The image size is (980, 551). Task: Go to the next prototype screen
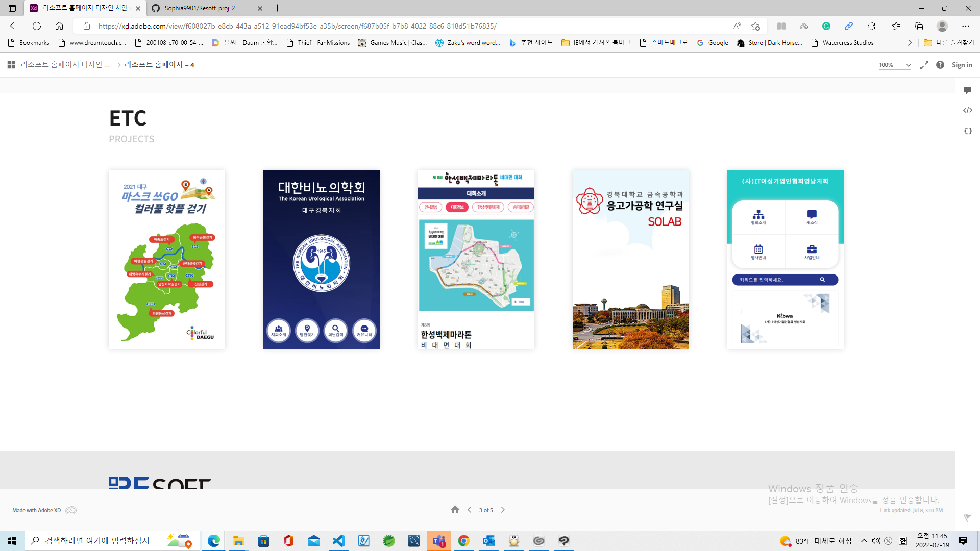click(x=503, y=510)
